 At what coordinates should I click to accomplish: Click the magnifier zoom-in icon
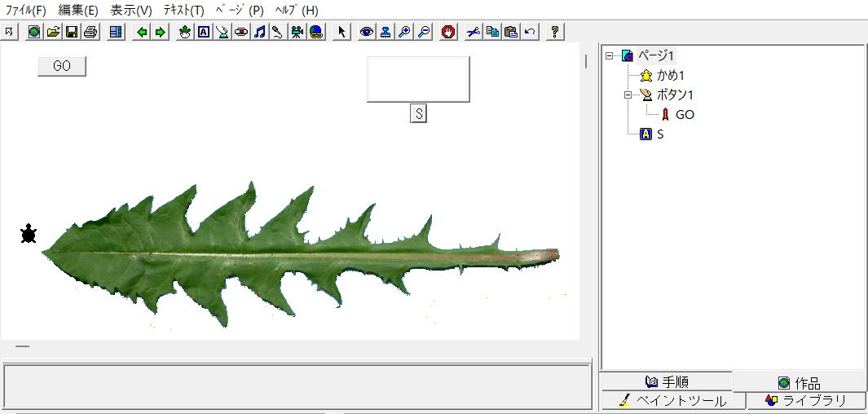[405, 32]
